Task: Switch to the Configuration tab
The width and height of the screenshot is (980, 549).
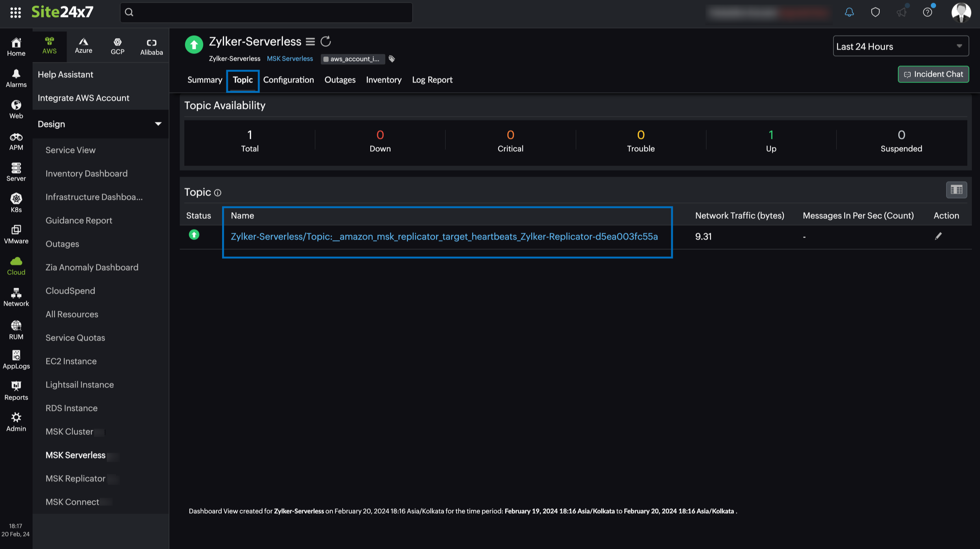Action: [x=288, y=79]
